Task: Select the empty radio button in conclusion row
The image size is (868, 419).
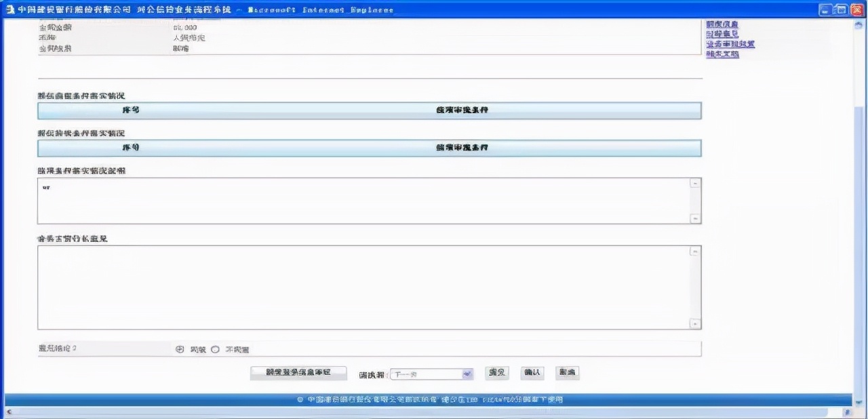Action: pyautogui.click(x=215, y=349)
